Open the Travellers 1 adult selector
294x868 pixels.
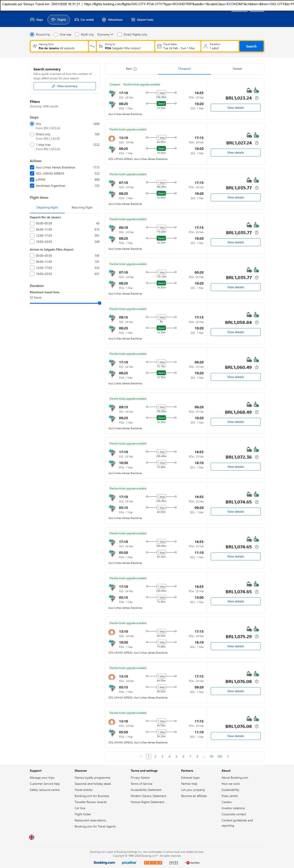tap(220, 46)
